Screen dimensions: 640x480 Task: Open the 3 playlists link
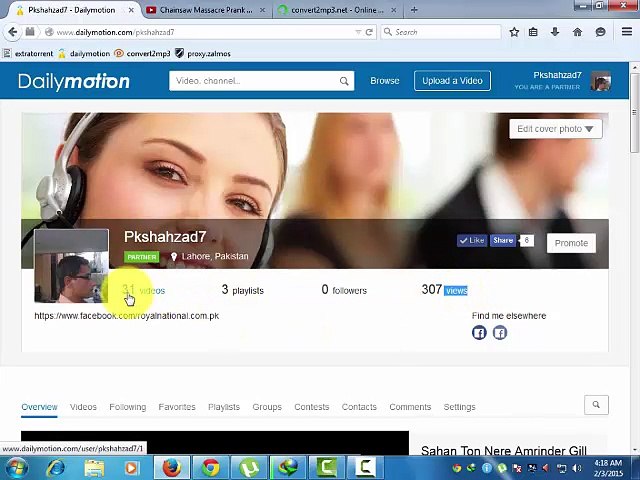(242, 290)
